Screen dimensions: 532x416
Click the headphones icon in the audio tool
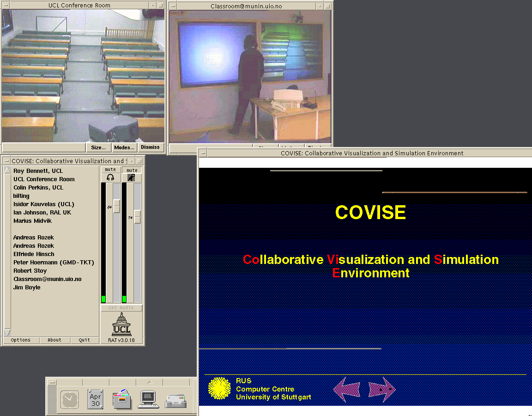click(x=110, y=177)
